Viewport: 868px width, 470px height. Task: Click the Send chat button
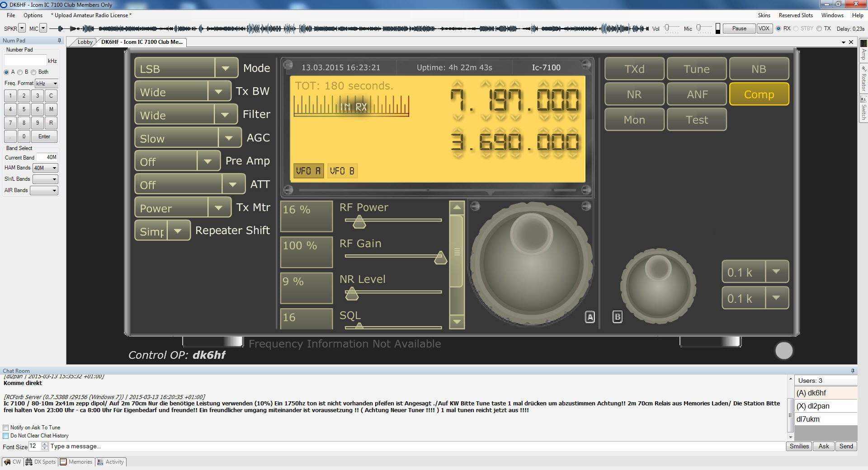pos(846,446)
